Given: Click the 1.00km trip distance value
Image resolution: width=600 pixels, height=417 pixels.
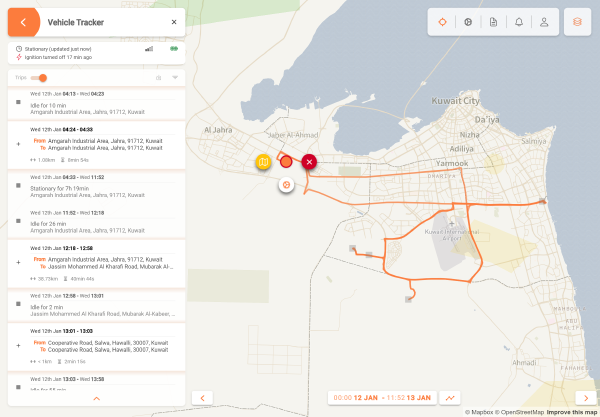Looking at the screenshot, I should [x=47, y=160].
